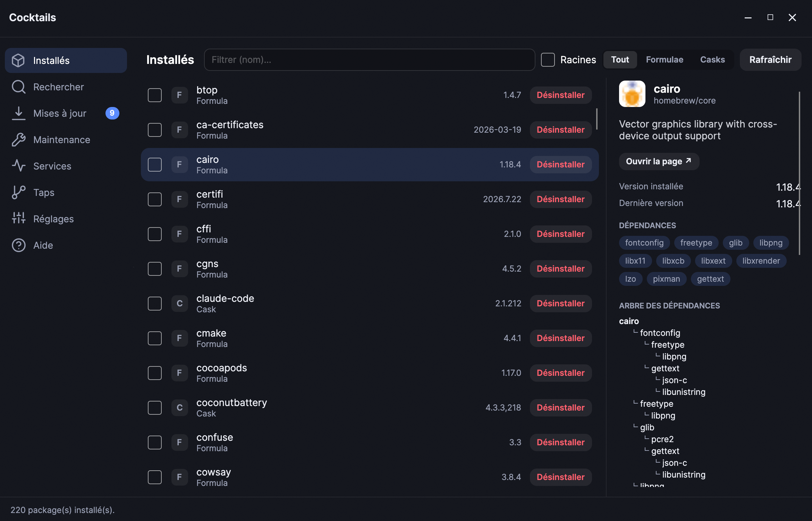Check the cmake row checkbox

[x=155, y=338]
